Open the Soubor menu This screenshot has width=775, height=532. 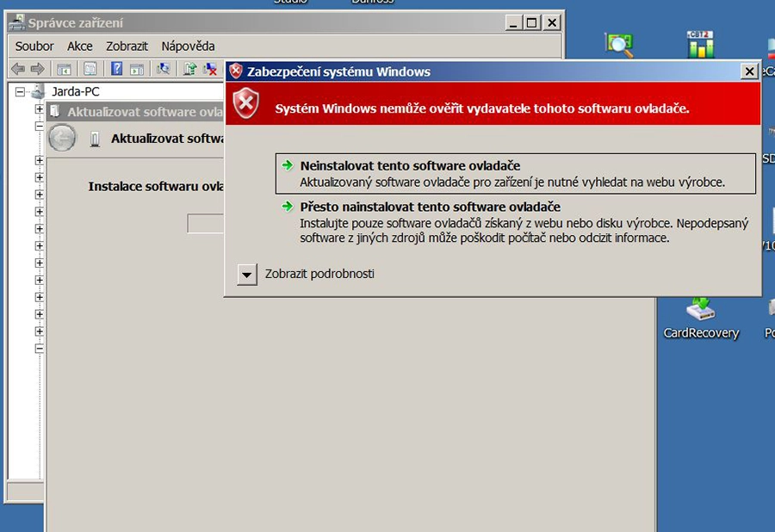(34, 46)
